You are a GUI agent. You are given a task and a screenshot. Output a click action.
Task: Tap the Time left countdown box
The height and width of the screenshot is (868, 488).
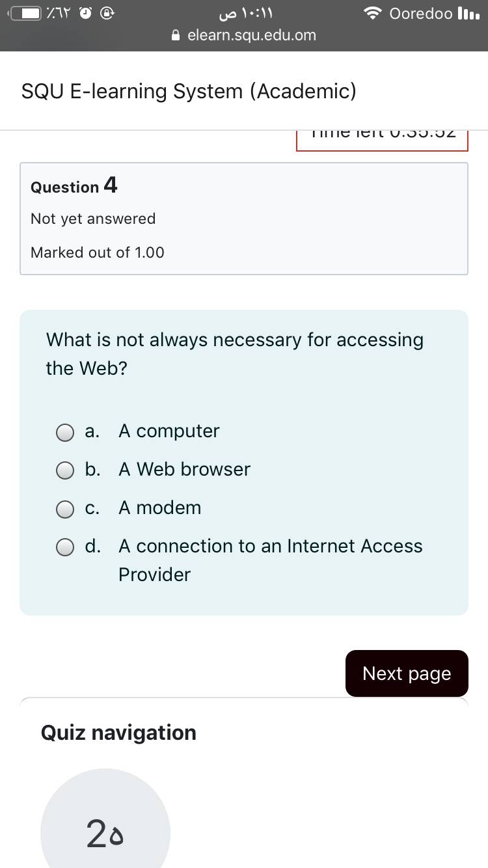(382, 137)
